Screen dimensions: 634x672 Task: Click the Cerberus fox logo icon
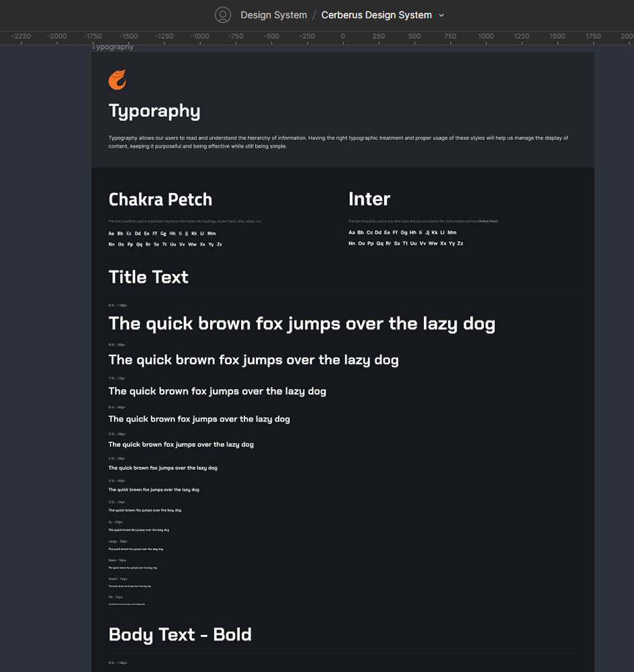(x=117, y=81)
